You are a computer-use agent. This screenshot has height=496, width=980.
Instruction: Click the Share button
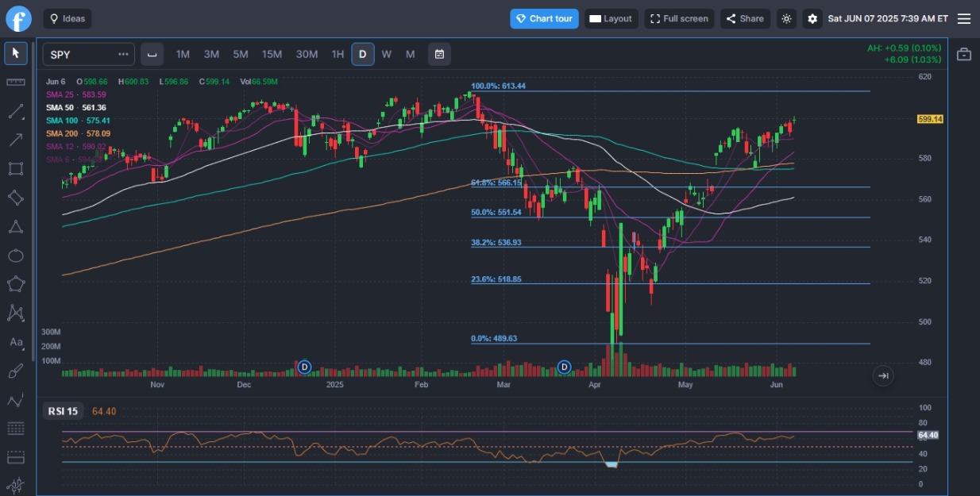pyautogui.click(x=745, y=18)
